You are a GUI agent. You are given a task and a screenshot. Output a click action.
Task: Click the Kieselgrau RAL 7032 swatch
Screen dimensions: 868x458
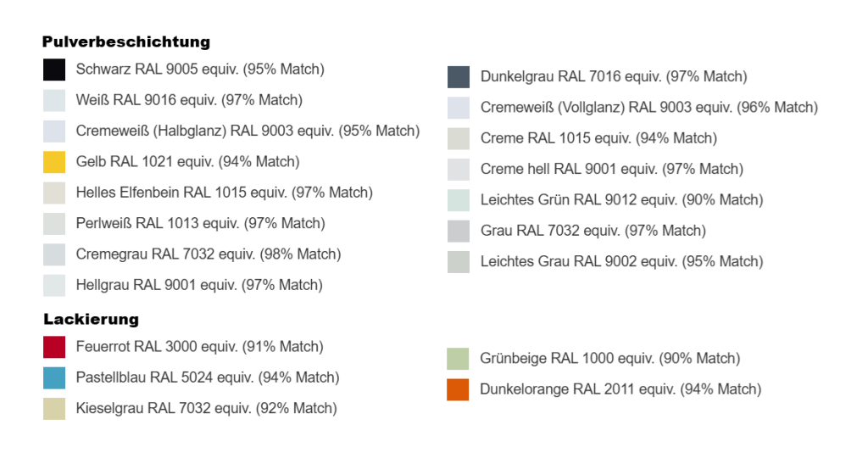pyautogui.click(x=54, y=409)
